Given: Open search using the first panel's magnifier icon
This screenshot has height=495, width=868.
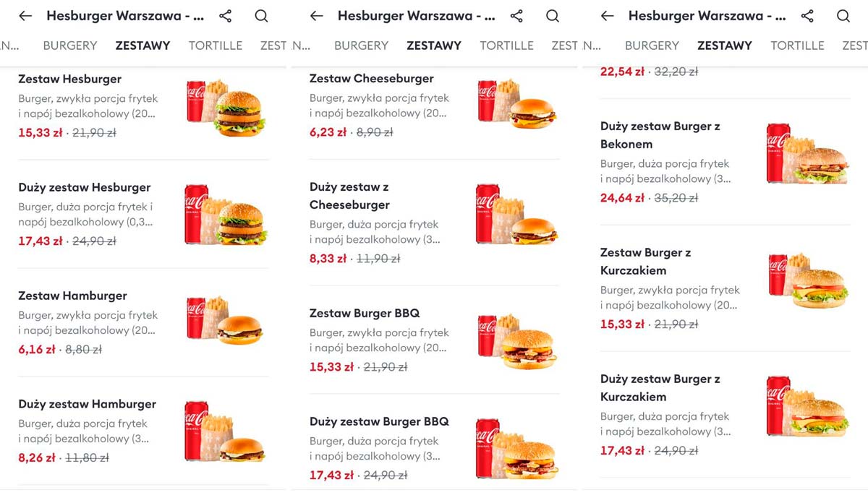Looking at the screenshot, I should point(261,16).
